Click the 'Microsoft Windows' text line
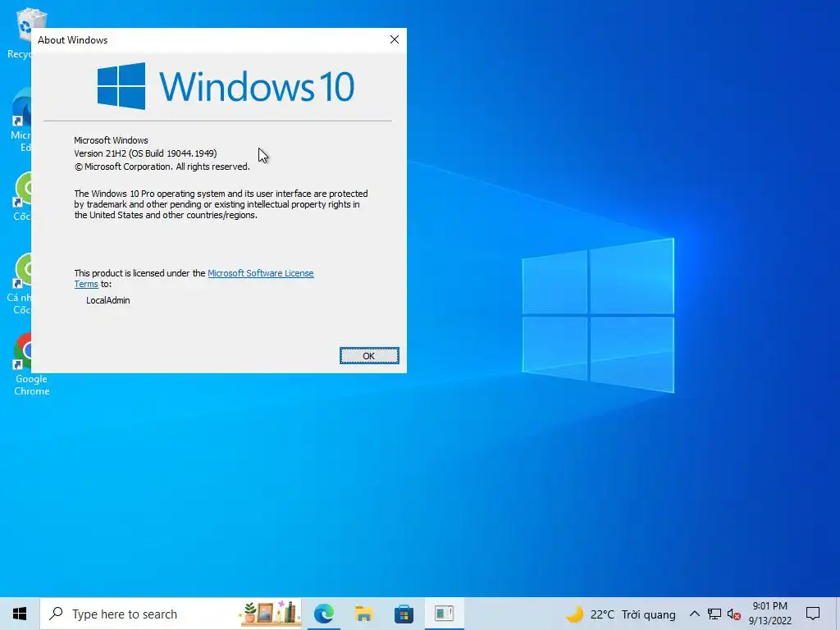 tap(111, 140)
